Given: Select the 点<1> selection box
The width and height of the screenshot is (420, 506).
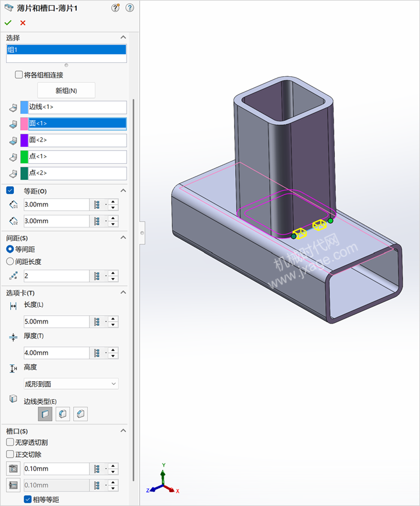Looking at the screenshot, I should tap(77, 157).
